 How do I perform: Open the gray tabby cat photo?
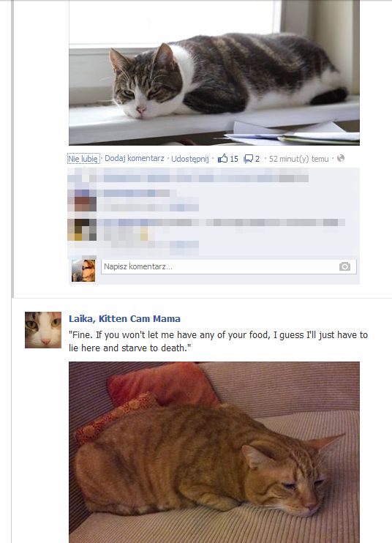tap(214, 72)
